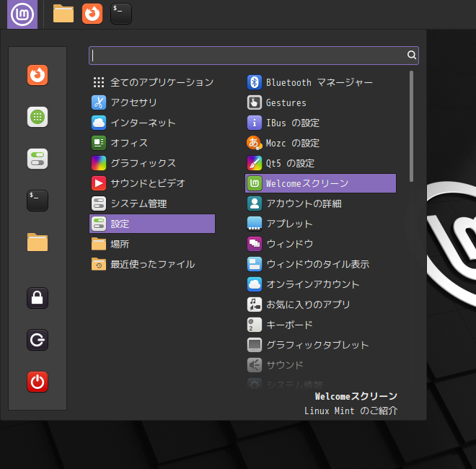This screenshot has height=469, width=476.
Task: Open System Settings from favorites sidebar
Action: pos(38,159)
